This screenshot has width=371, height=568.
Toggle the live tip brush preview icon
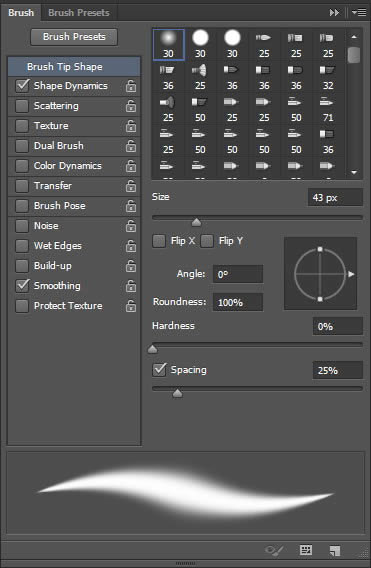274,551
